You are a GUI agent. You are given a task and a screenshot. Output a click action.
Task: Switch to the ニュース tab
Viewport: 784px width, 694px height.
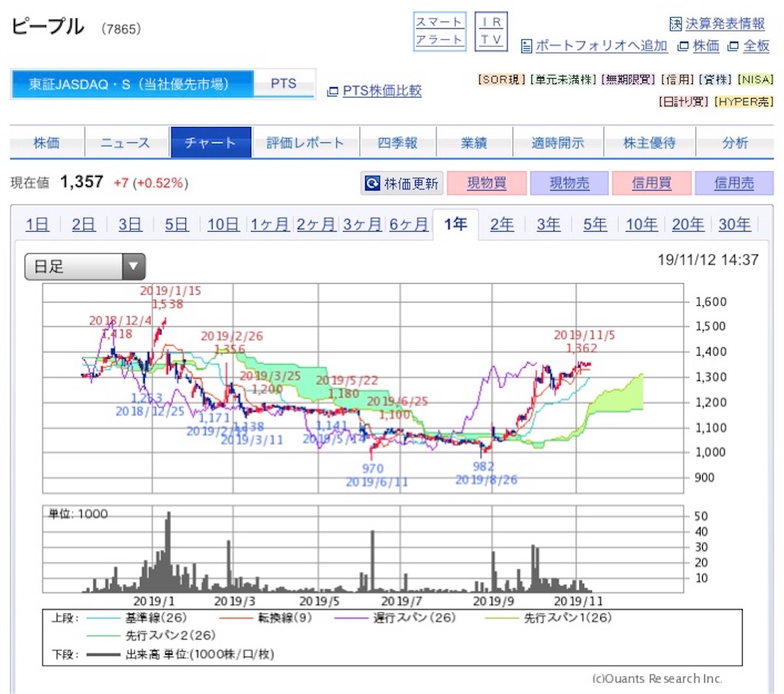(125, 143)
